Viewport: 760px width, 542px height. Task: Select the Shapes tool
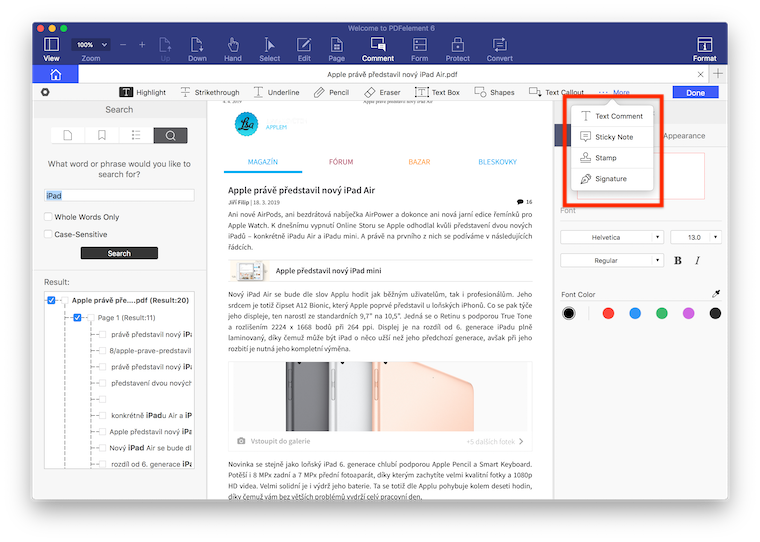click(x=494, y=92)
